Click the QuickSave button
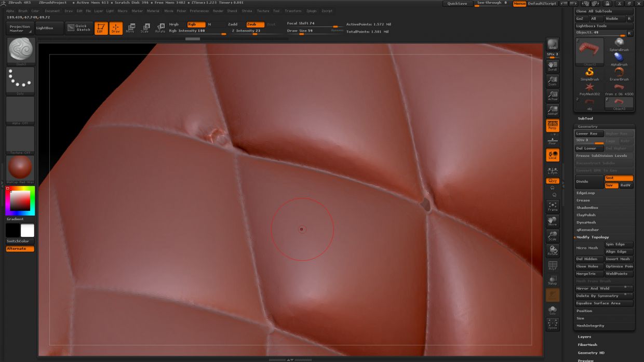 pyautogui.click(x=457, y=4)
